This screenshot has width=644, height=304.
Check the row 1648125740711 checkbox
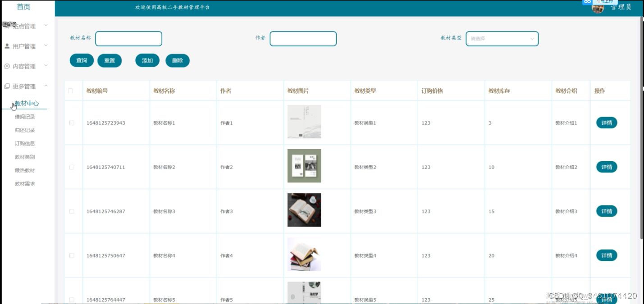[72, 167]
